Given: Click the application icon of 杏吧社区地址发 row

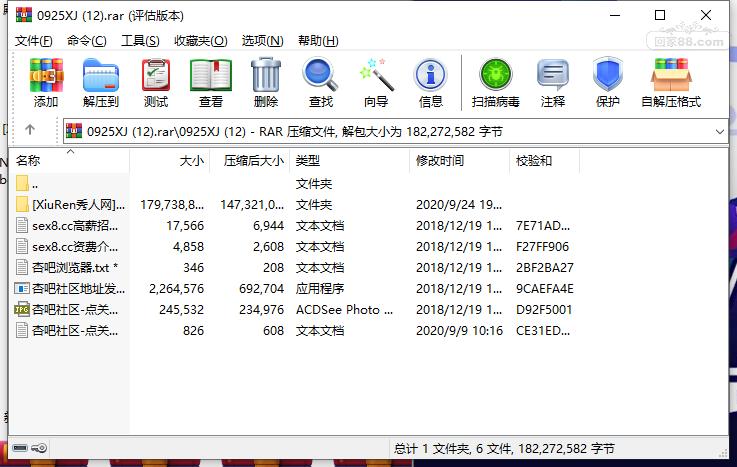Looking at the screenshot, I should (22, 288).
